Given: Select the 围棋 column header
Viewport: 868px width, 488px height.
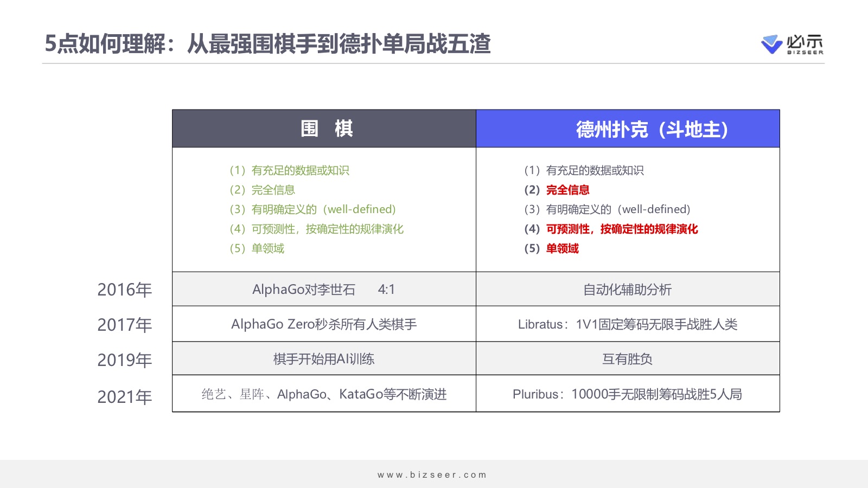Looking at the screenshot, I should coord(326,129).
